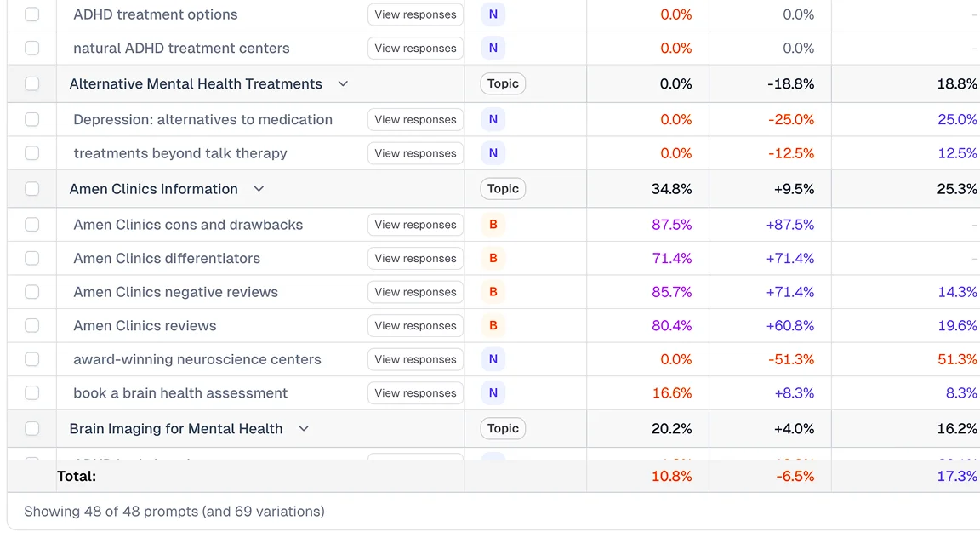Open View responses for book a brain health assessment
This screenshot has width=980, height=538.
point(415,392)
